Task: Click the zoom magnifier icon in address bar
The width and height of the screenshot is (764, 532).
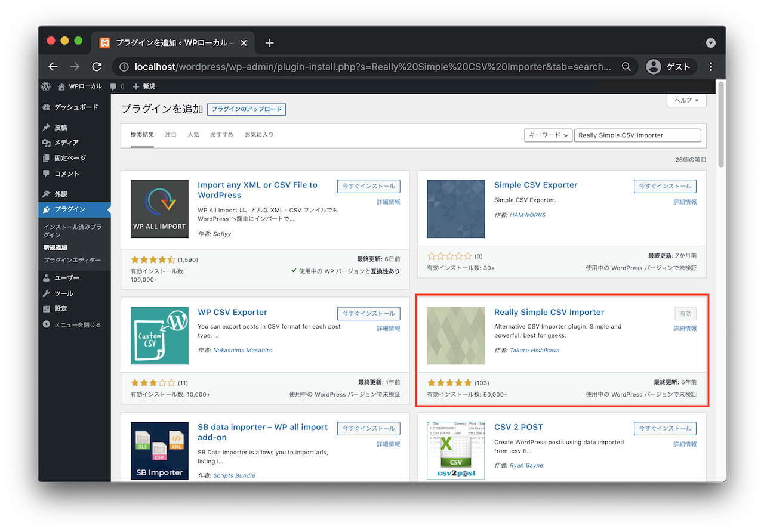Action: pyautogui.click(x=626, y=67)
